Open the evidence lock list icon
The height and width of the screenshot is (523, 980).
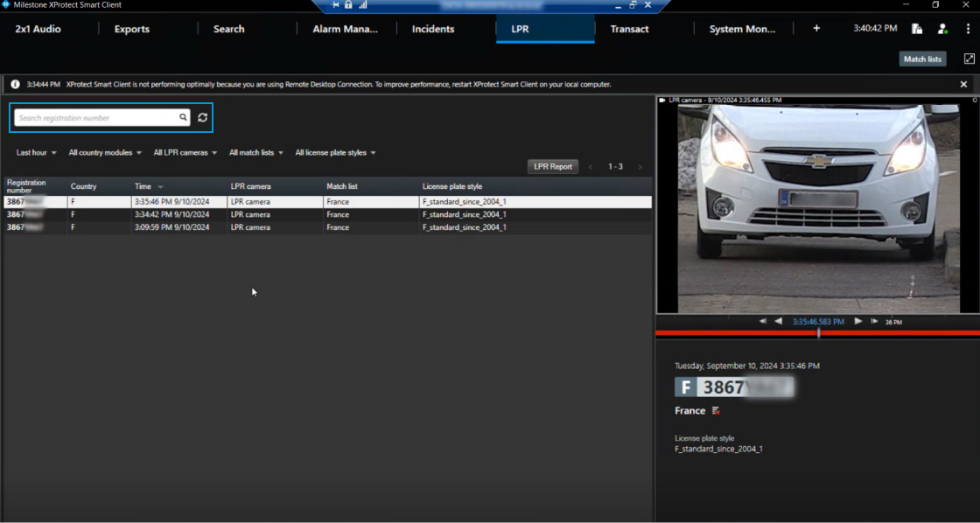click(917, 29)
